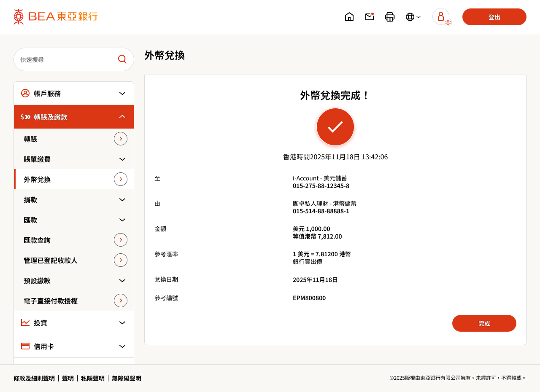Click the 完成 button
Image resolution: width=540 pixels, height=392 pixels.
pos(484,323)
